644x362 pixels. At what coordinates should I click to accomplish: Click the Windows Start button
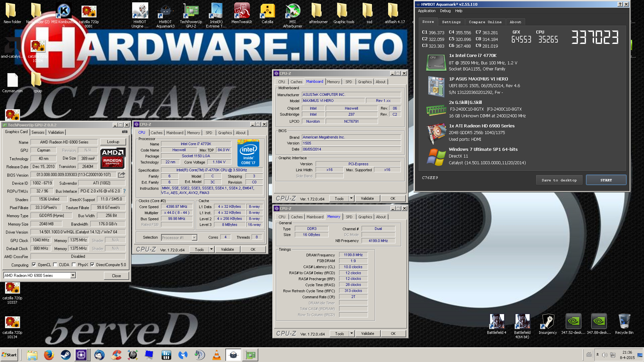9,355
